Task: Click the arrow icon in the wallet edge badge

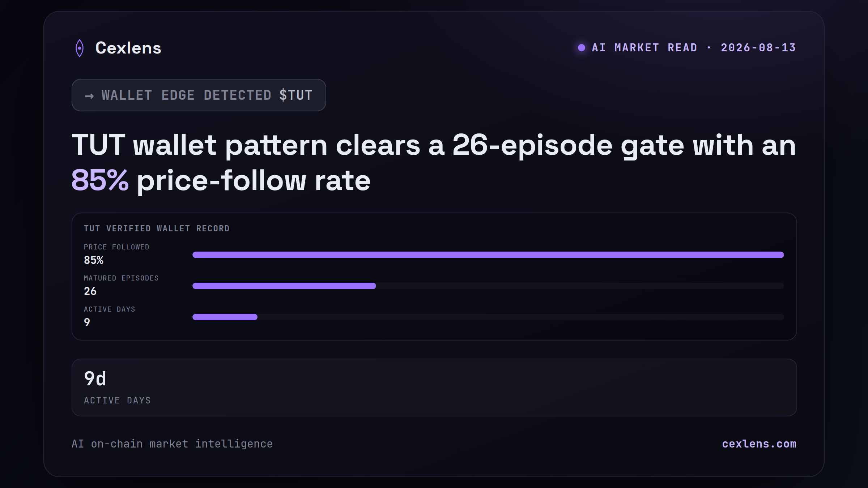Action: (x=89, y=96)
